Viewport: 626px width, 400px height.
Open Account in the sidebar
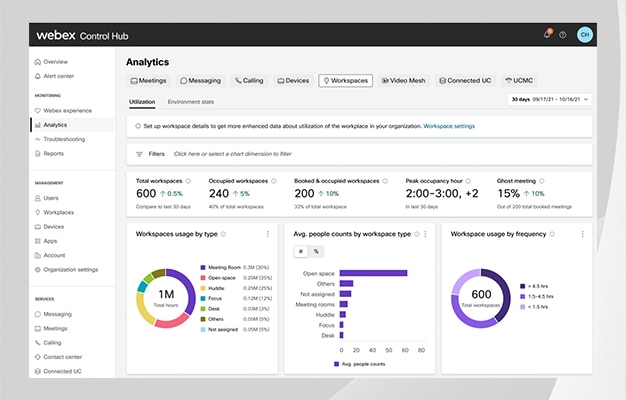[x=50, y=255]
